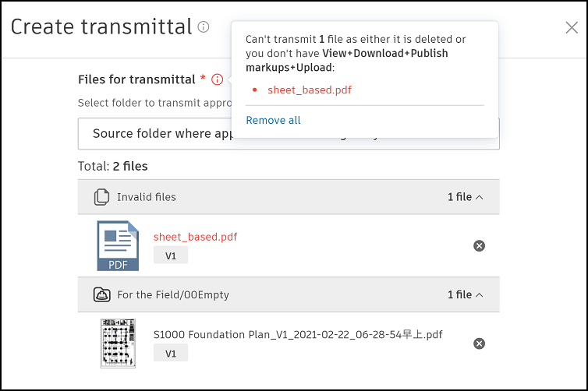Screen dimensions: 588x391
Task: Click the Remove all link
Action: pyautogui.click(x=273, y=120)
